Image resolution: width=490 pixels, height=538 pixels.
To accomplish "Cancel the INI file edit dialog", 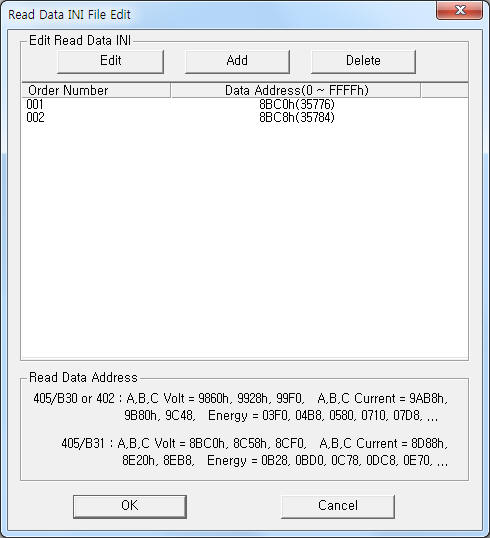I will pyautogui.click(x=338, y=506).
